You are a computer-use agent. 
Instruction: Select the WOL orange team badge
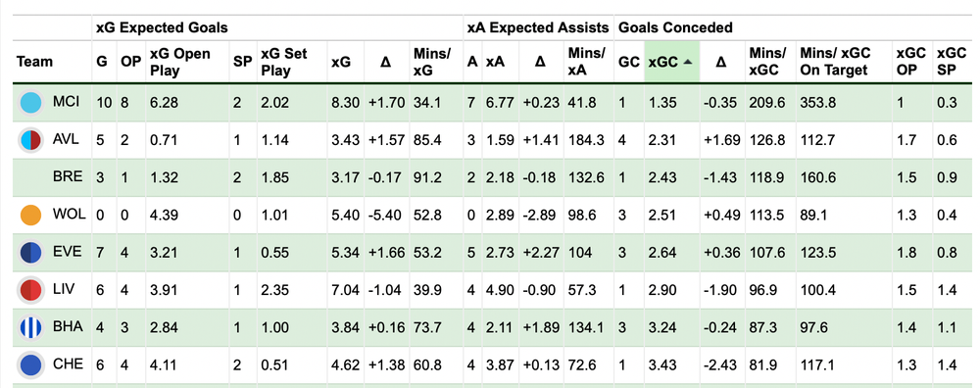pos(30,215)
